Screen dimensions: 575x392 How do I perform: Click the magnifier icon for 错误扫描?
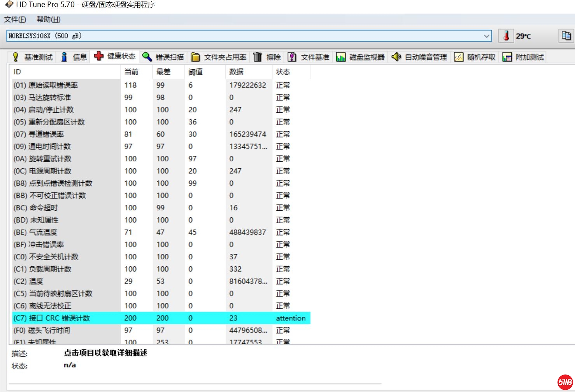[147, 57]
